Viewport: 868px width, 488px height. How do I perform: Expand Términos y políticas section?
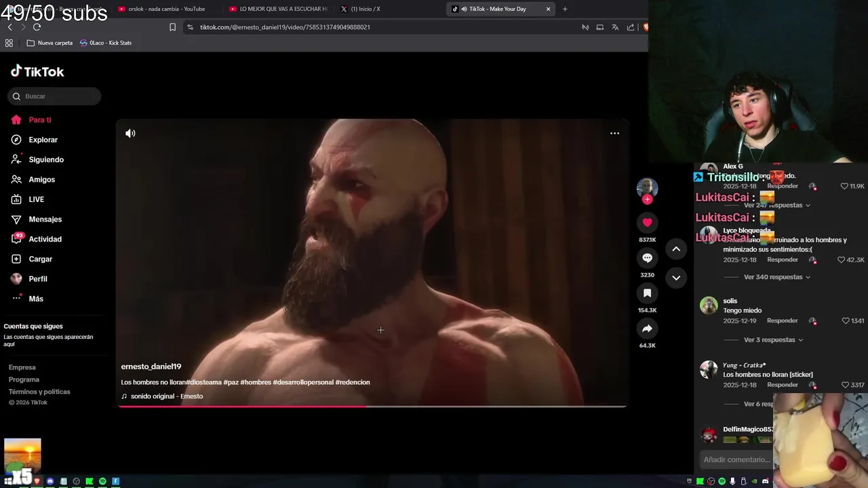[39, 392]
